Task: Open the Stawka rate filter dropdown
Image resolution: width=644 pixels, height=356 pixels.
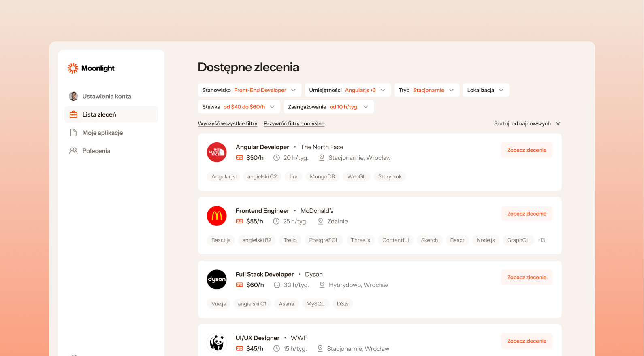Action: click(239, 107)
